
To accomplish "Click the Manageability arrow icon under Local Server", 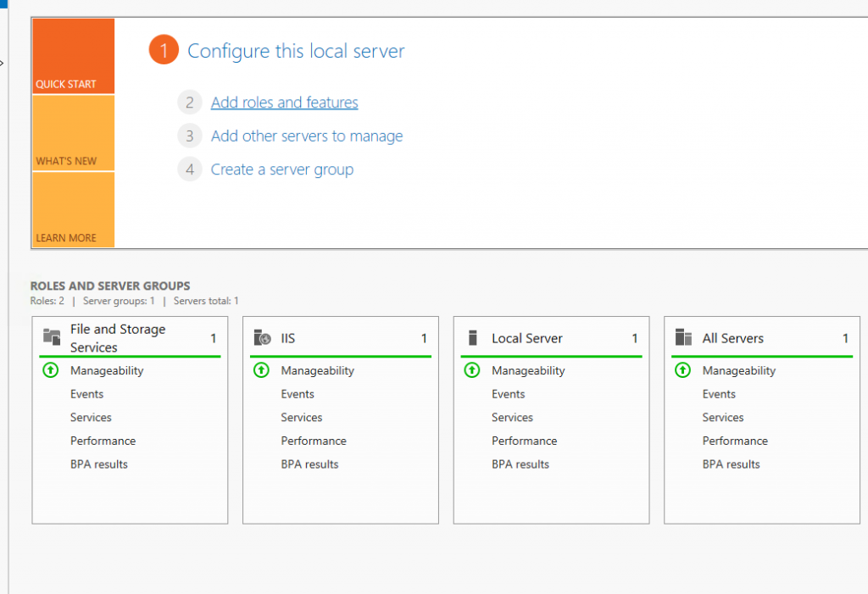I will click(x=470, y=370).
